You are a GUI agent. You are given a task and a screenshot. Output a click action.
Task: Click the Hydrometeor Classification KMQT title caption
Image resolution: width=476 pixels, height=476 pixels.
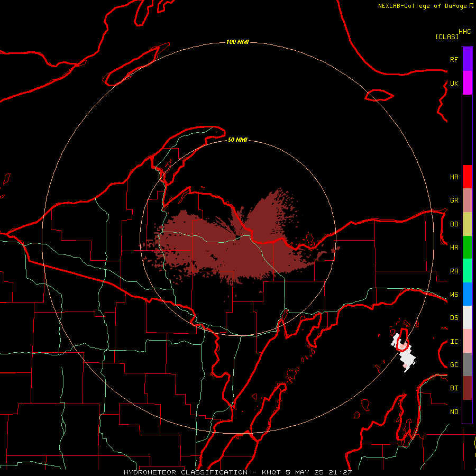[x=237, y=472]
